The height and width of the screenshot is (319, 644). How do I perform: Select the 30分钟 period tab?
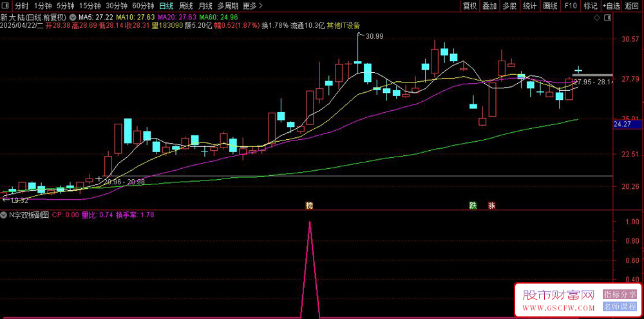click(x=116, y=6)
